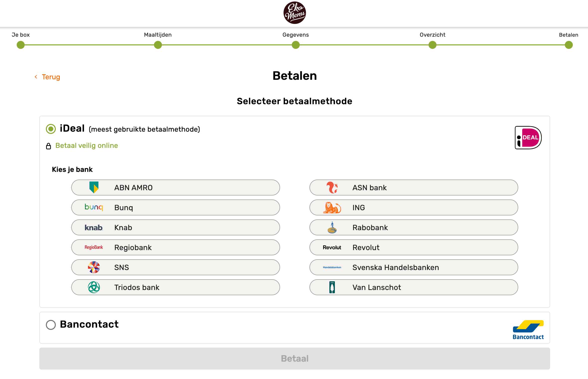Choose Bunq as your bank

point(176,207)
